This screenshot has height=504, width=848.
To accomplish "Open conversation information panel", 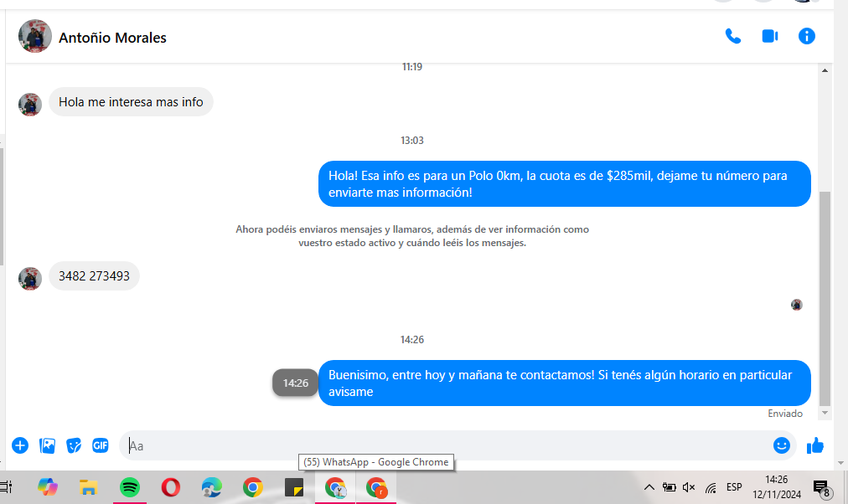I will (806, 36).
